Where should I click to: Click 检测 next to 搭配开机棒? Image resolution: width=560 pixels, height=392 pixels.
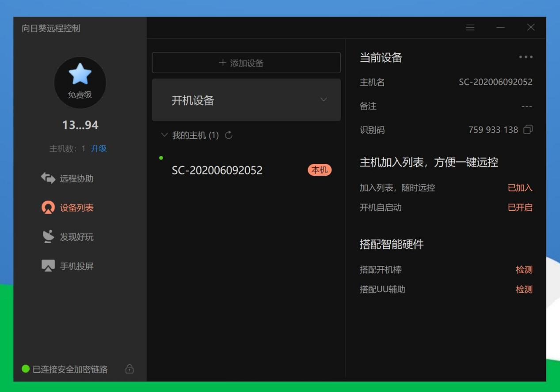click(524, 270)
